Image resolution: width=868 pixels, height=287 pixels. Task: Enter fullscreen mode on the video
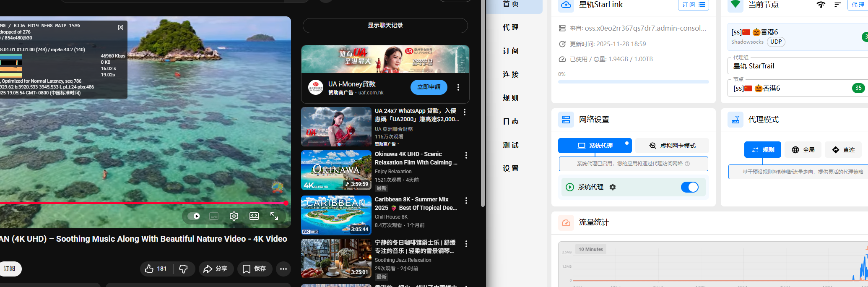coord(274,216)
